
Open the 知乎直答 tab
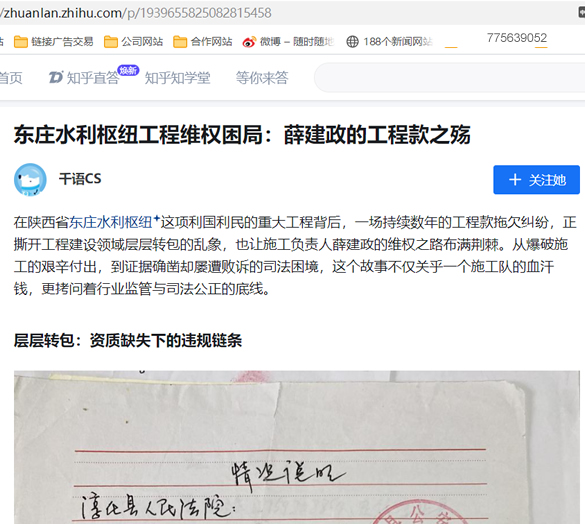[84, 78]
